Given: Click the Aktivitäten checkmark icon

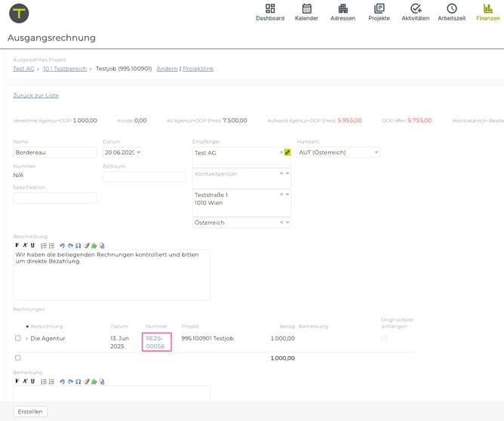Looking at the screenshot, I should (x=415, y=12).
